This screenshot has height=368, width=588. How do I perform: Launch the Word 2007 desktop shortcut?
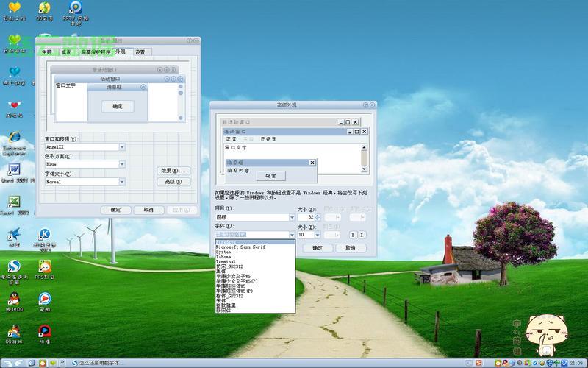13,171
